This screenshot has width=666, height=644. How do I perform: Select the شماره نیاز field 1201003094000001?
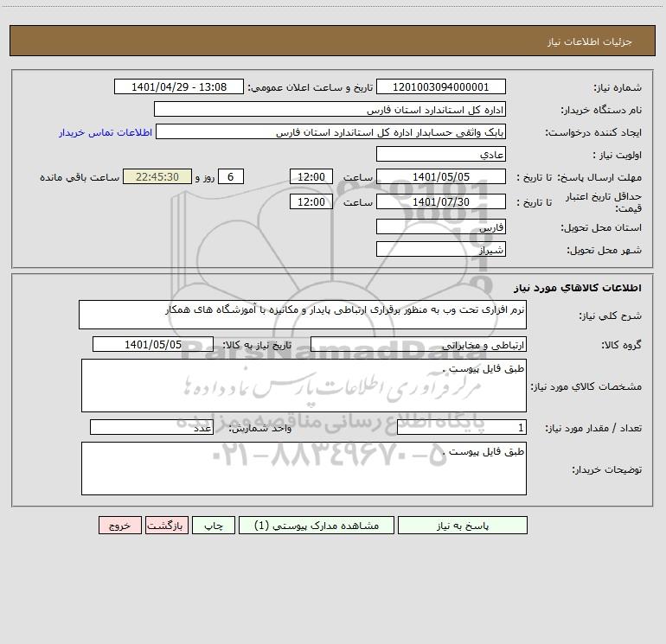point(441,86)
